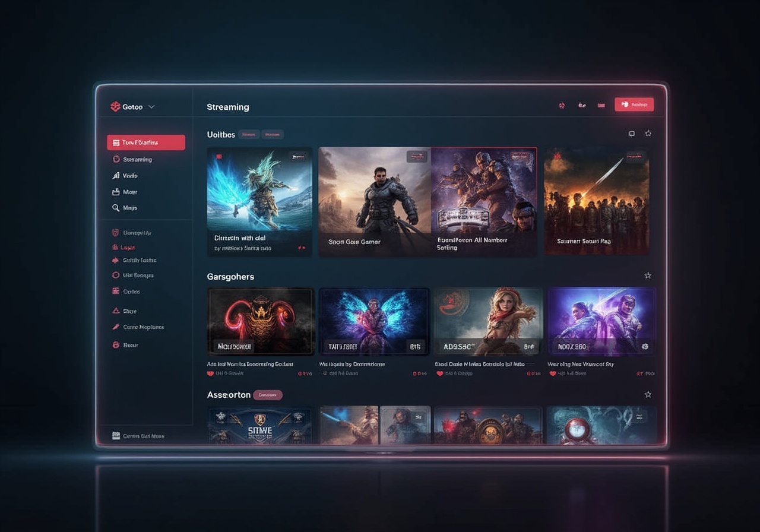This screenshot has height=532, width=760.
Task: Click the 'Sneh Gae Gamer' card title
Action: click(x=354, y=242)
